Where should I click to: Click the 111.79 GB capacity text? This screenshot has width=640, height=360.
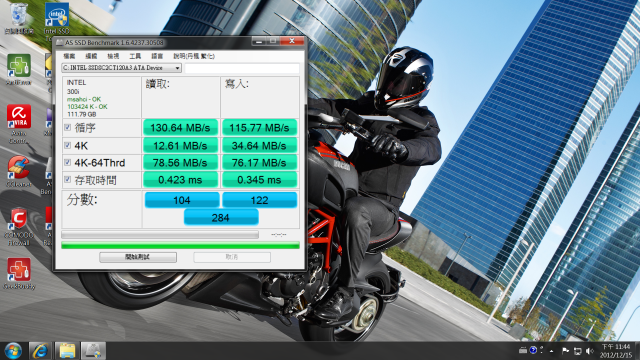coord(81,114)
